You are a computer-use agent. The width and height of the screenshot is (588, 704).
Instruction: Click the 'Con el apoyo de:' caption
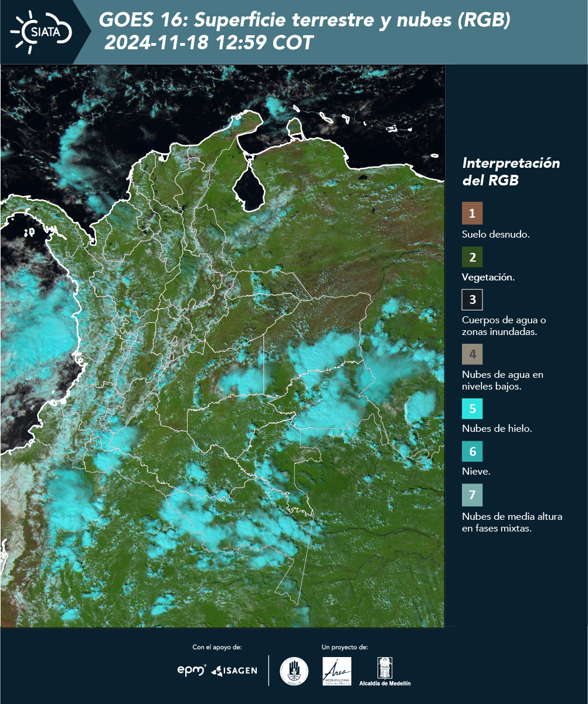pyautogui.click(x=217, y=647)
